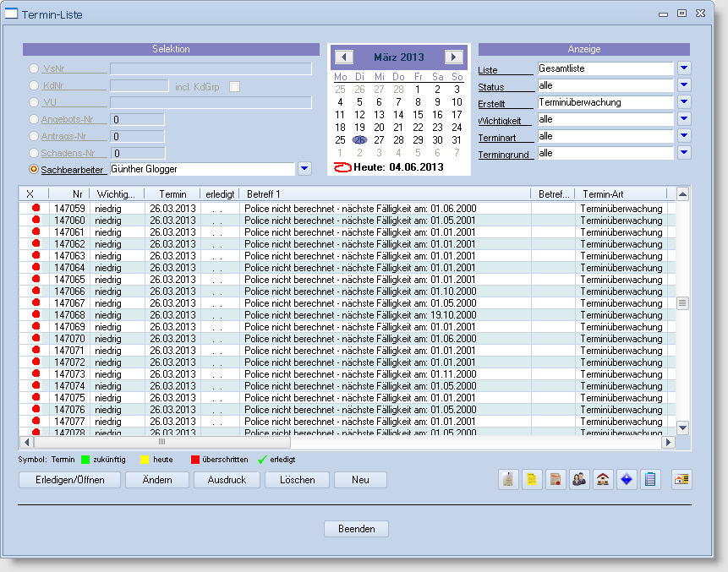This screenshot has width=728, height=572.
Task: Expand the Liste dropdown arrow
Action: click(684, 68)
